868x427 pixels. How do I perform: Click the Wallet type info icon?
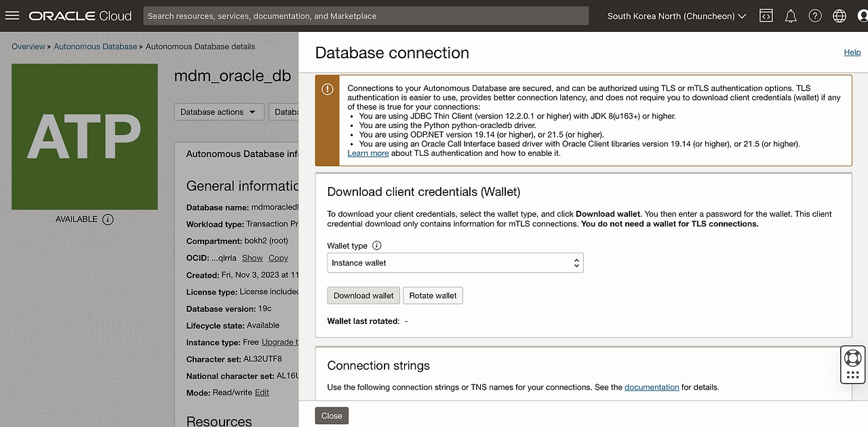(x=377, y=246)
